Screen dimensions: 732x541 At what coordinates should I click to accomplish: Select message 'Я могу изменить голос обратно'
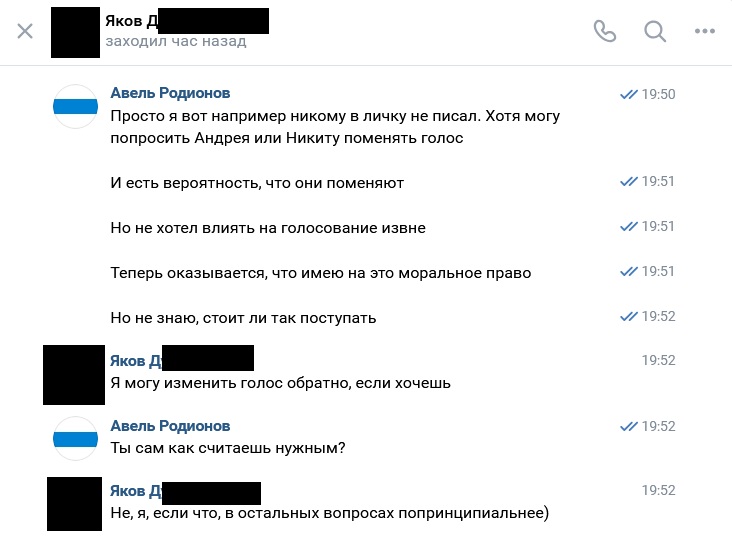(x=281, y=382)
